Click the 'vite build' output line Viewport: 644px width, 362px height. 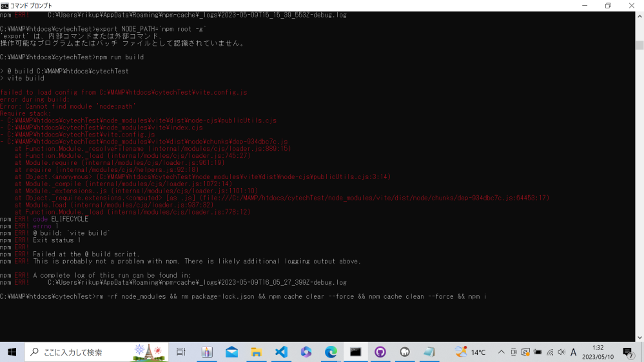click(x=22, y=78)
